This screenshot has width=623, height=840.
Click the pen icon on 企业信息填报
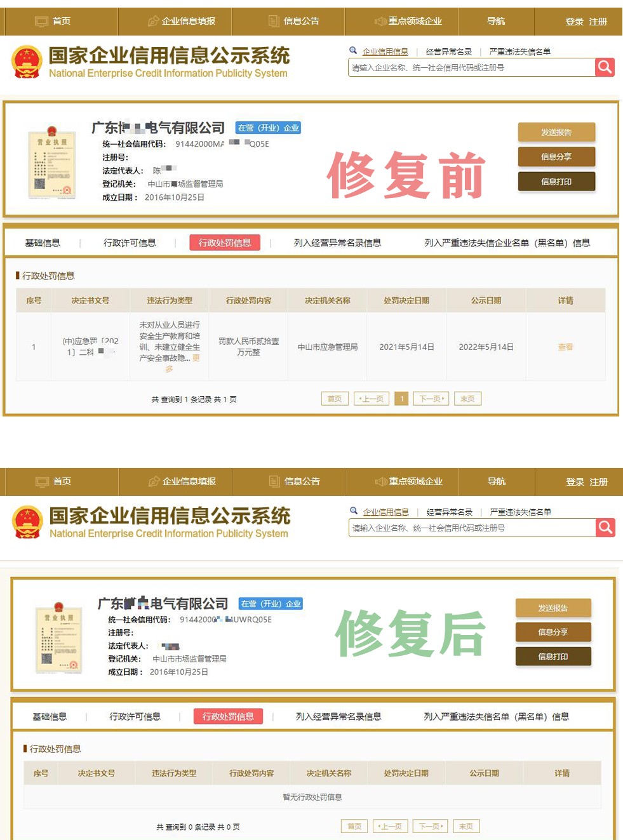(152, 20)
